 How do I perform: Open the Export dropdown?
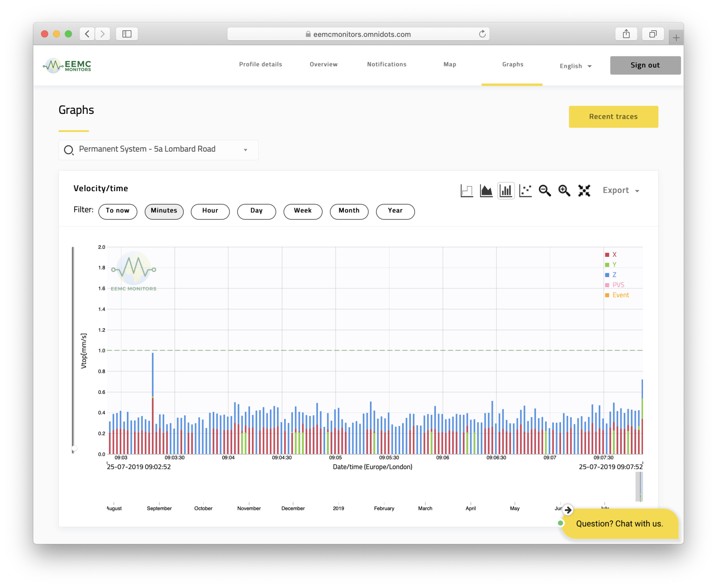621,190
